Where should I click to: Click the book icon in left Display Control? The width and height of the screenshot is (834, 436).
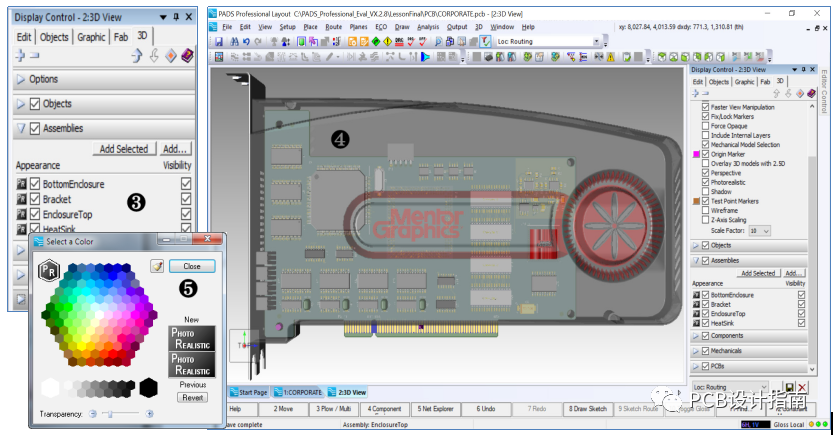(187, 55)
